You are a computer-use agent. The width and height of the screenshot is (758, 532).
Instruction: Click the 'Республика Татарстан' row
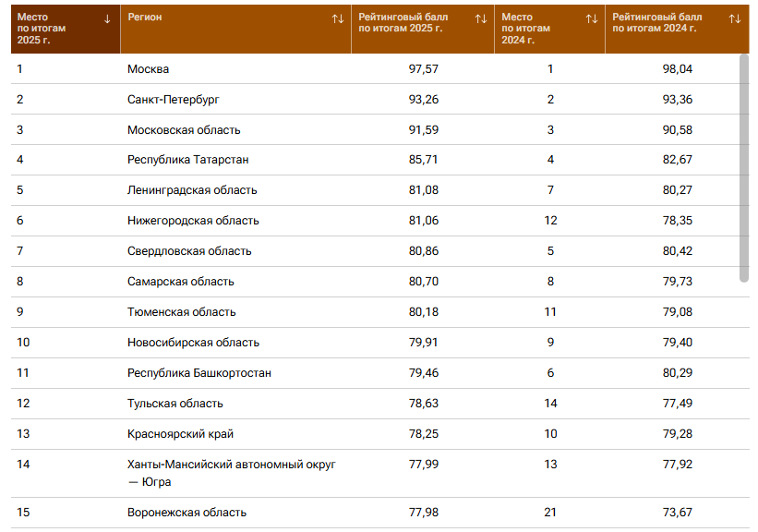tap(380, 160)
